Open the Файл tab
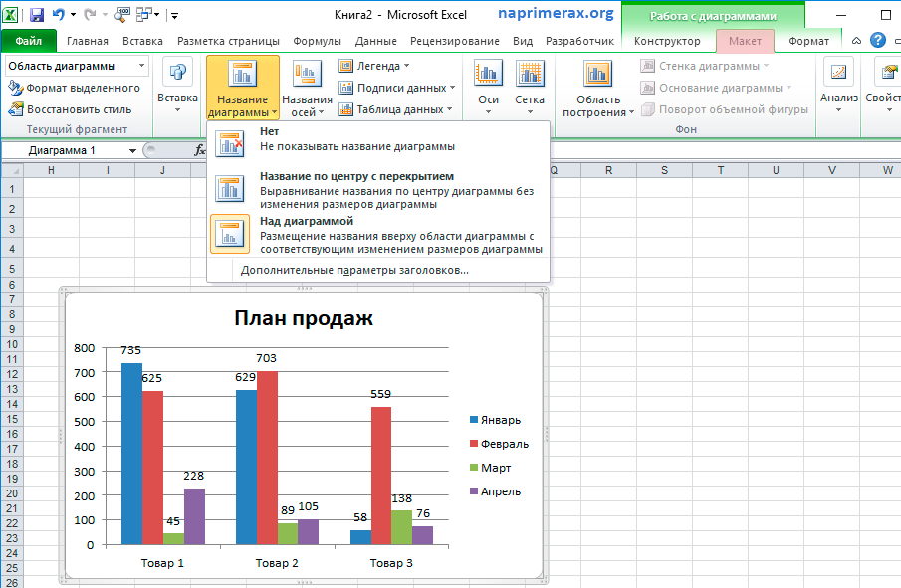901x588 pixels. click(x=29, y=41)
